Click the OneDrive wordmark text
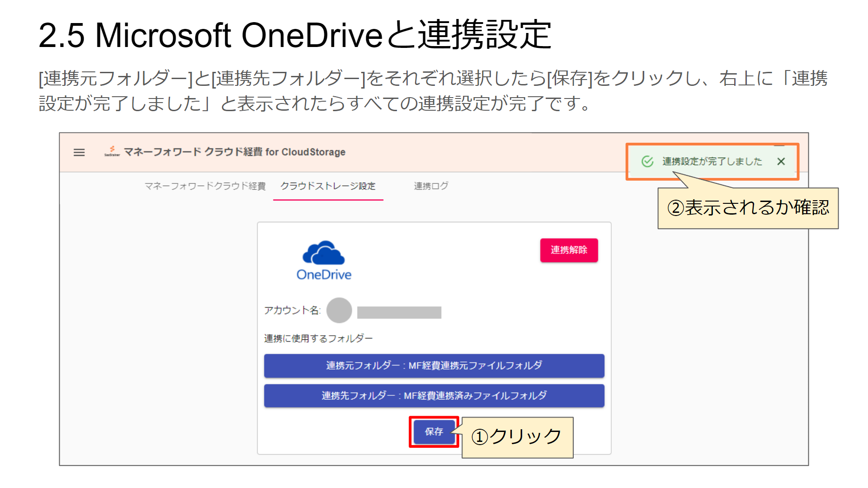Viewport: 868px width, 488px height. coord(324,275)
